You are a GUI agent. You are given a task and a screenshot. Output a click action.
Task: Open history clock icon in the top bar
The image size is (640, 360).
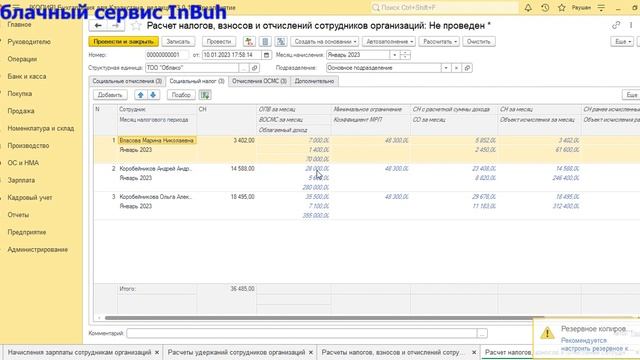(545, 8)
